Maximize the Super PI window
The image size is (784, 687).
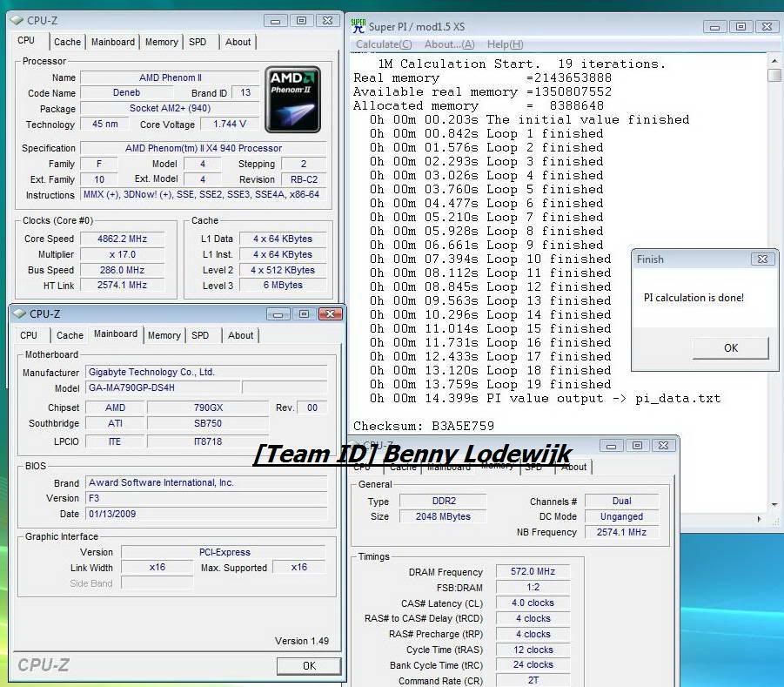click(741, 27)
